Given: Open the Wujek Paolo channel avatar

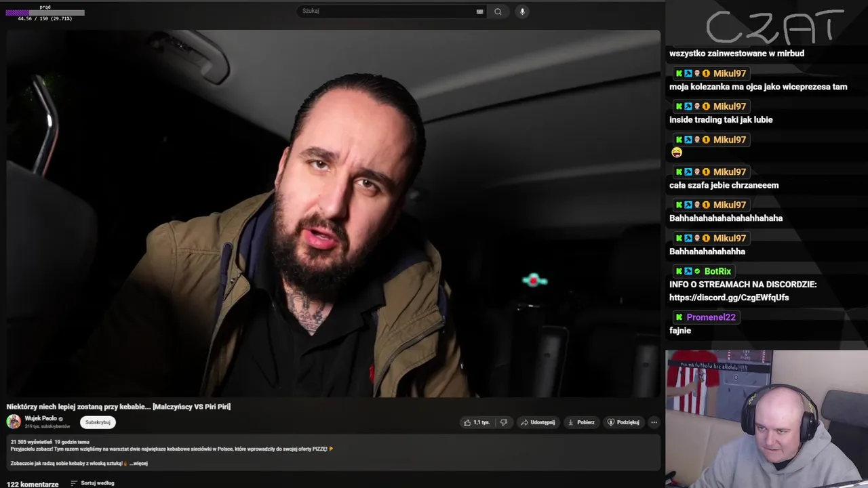Looking at the screenshot, I should coord(14,422).
